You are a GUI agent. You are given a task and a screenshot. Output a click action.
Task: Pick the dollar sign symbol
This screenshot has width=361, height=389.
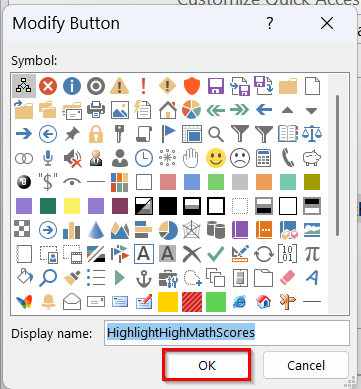(48, 182)
